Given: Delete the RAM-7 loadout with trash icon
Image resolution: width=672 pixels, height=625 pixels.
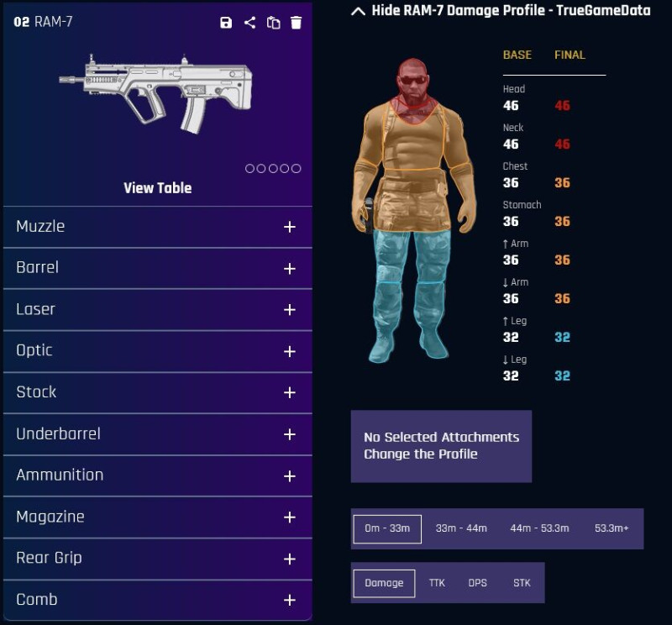Looking at the screenshot, I should [x=297, y=23].
